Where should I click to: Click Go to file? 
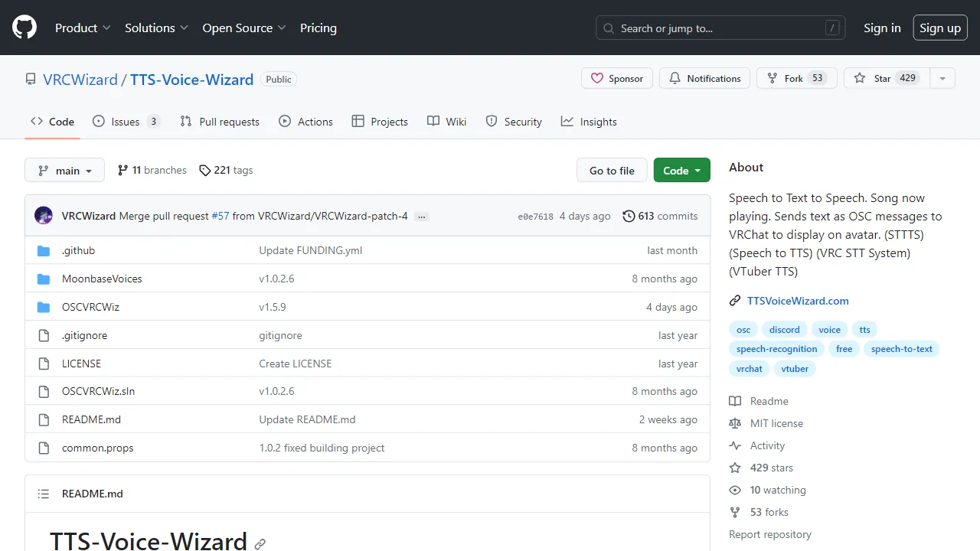tap(612, 171)
